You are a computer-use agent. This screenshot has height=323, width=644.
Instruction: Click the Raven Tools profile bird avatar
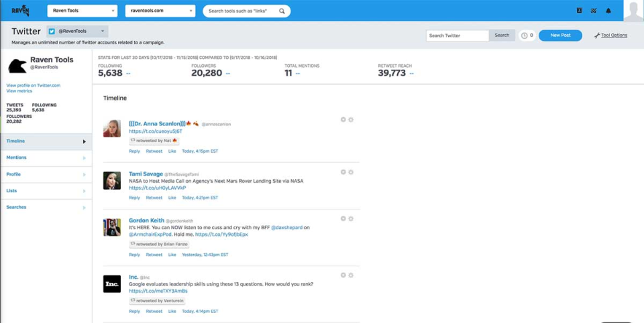click(17, 65)
